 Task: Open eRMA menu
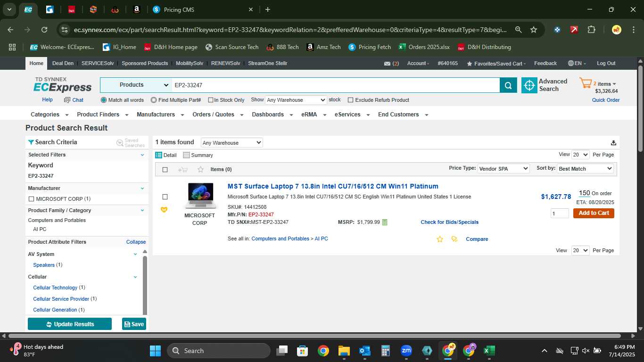point(314,115)
